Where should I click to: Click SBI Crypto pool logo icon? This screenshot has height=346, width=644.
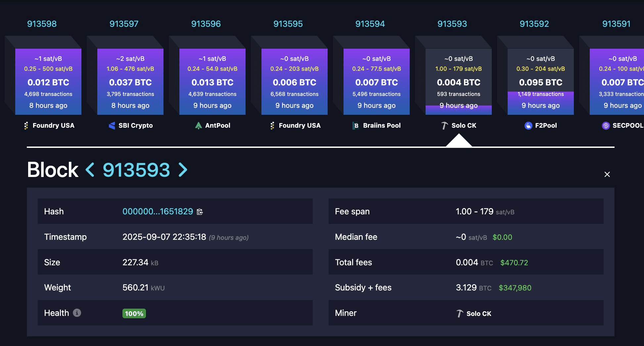coord(112,126)
